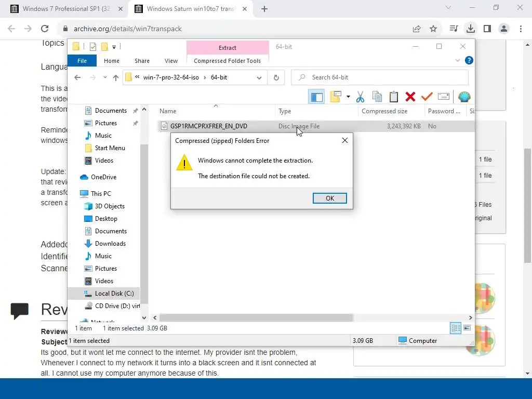Viewport: 532px width, 399px height.
Task: Sort by the Type column header
Action: pos(316,111)
